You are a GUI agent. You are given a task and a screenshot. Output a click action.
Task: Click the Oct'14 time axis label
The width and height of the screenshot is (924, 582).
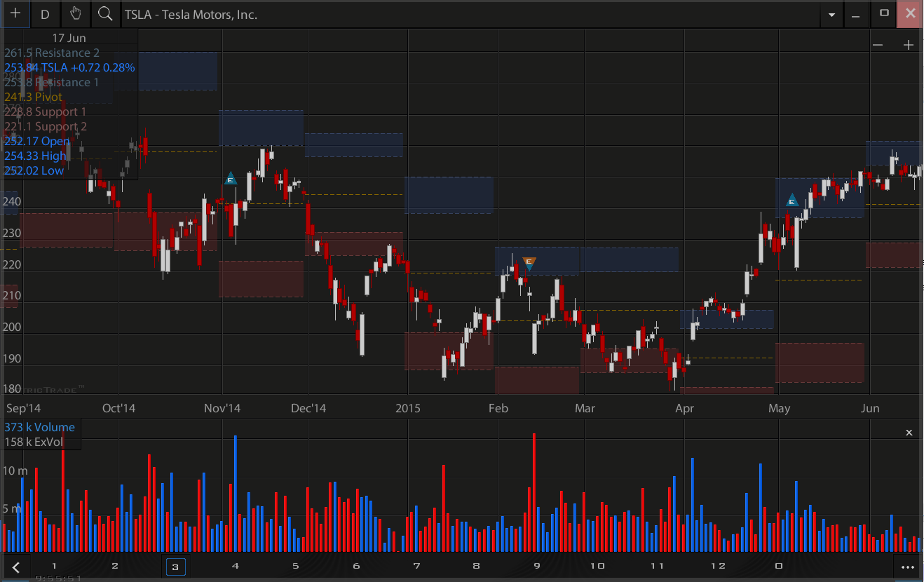[118, 408]
